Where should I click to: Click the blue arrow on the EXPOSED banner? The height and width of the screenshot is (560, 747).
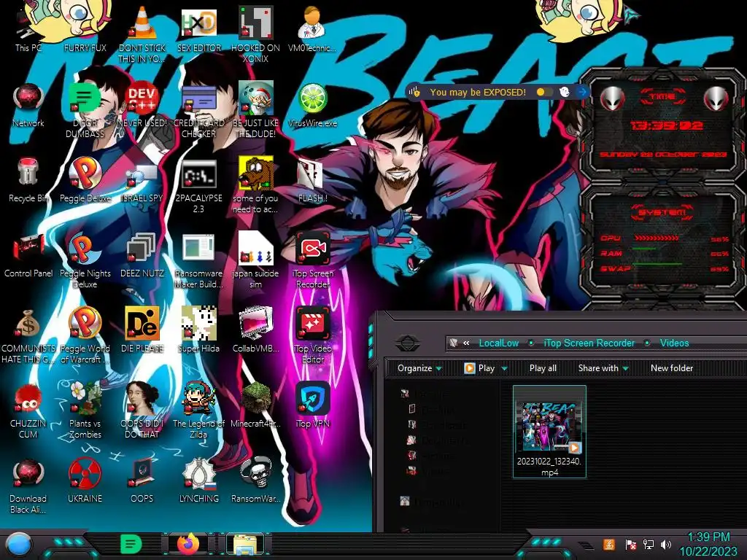pyautogui.click(x=582, y=92)
